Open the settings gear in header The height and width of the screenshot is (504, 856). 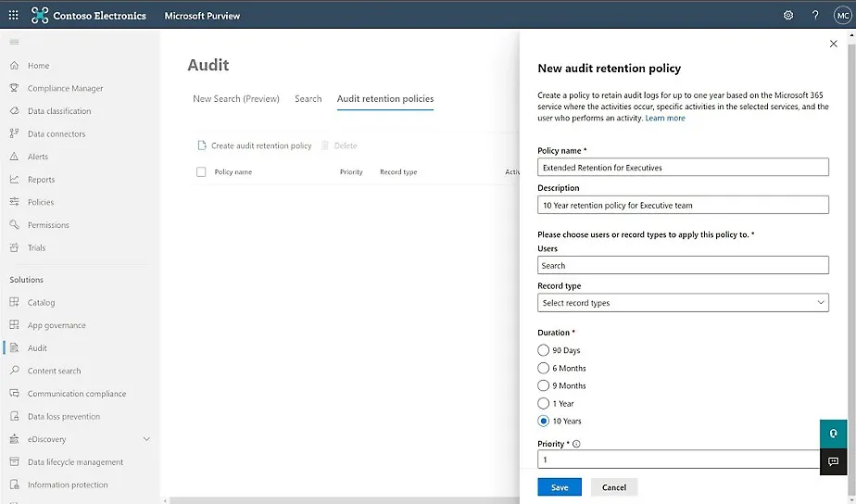tap(788, 15)
